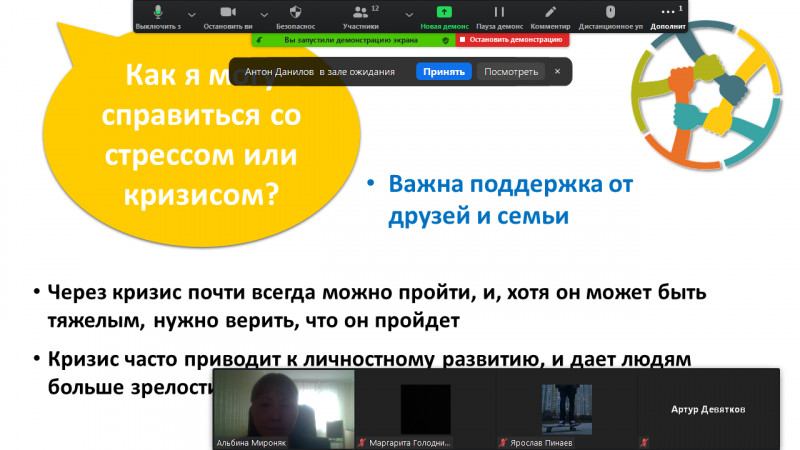Viewport: 800px width, 450px height.
Task: Click the name 'Антон Данилов в зале ожидания'
Action: click(x=320, y=72)
